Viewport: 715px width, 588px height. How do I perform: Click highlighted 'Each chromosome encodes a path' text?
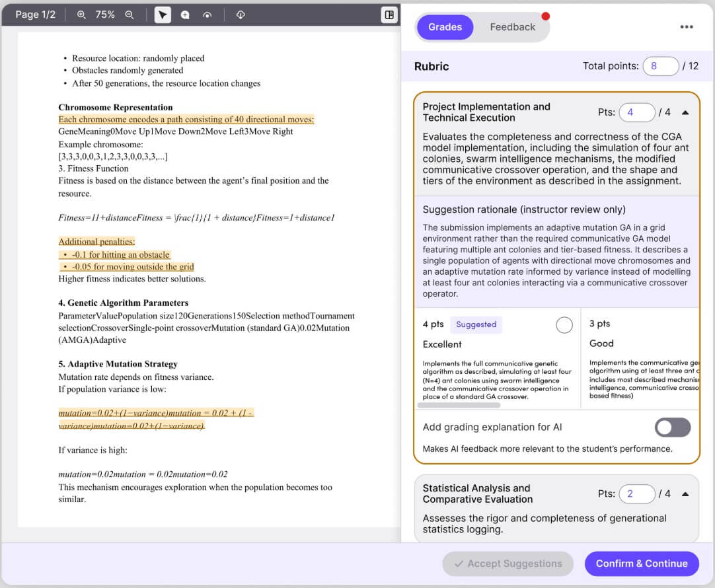[186, 120]
